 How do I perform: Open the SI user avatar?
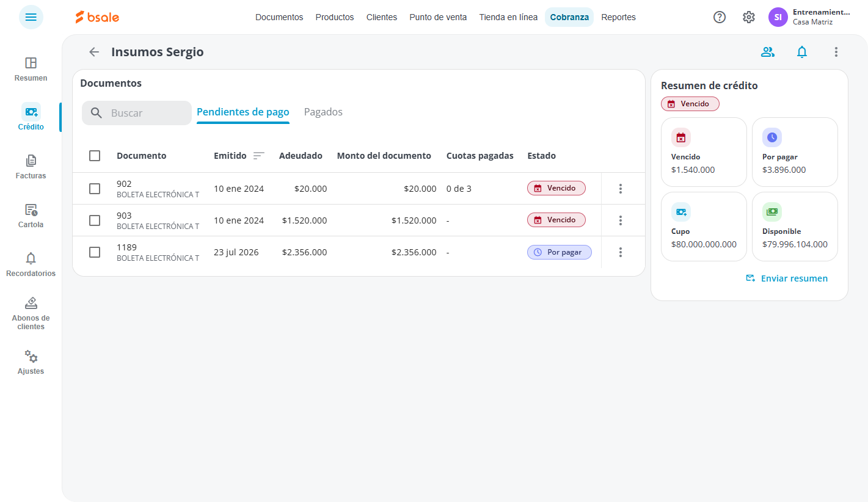tap(778, 17)
